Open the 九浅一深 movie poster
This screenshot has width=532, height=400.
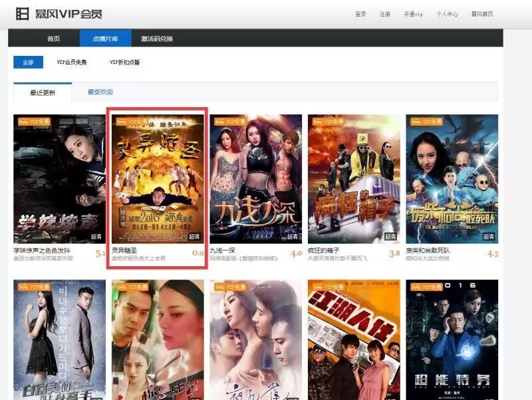(256, 179)
